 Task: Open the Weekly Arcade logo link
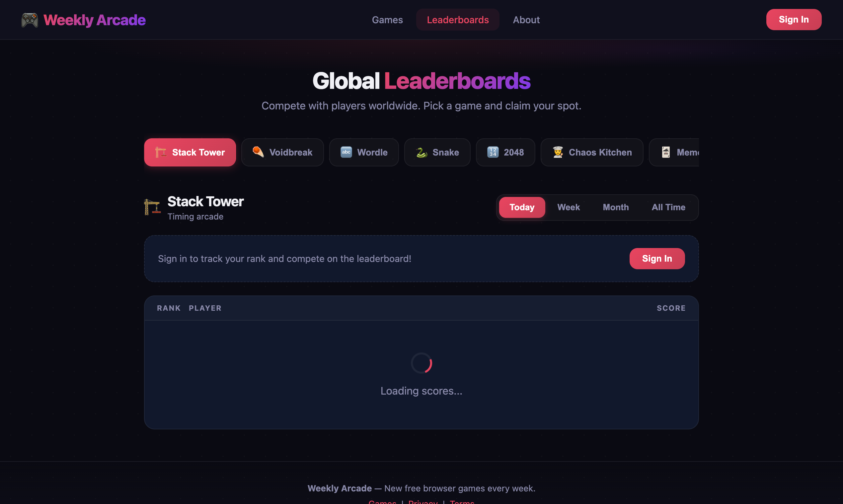tap(83, 20)
